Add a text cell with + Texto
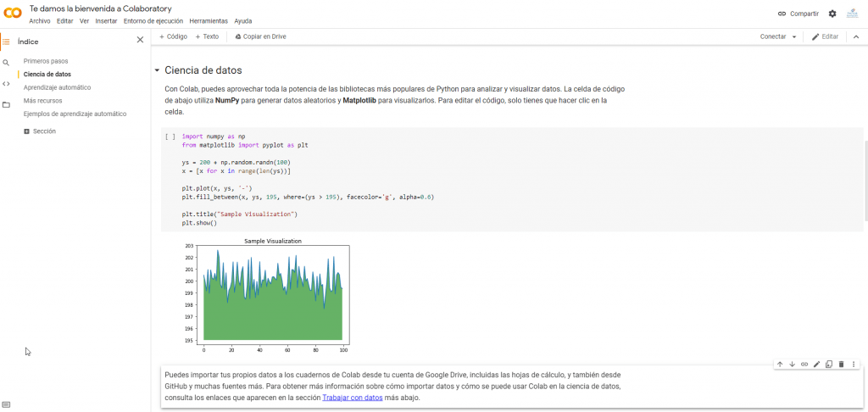Viewport: 868px width, 412px height. [207, 36]
